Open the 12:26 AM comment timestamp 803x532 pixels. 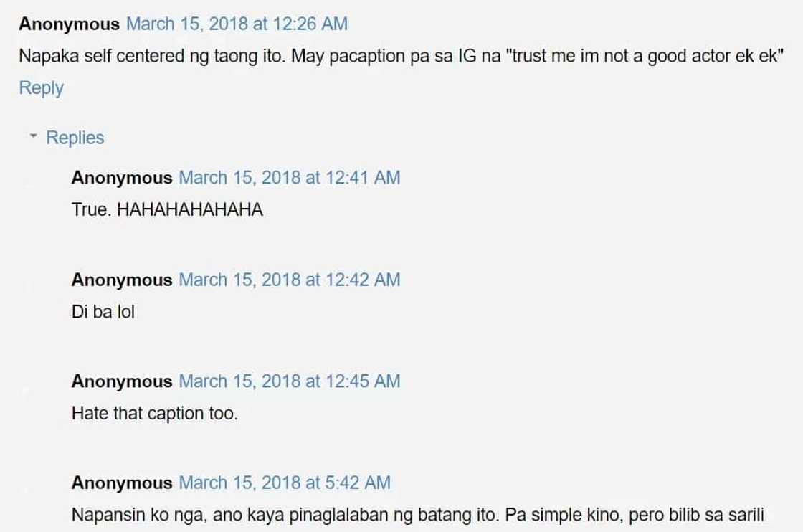point(237,24)
